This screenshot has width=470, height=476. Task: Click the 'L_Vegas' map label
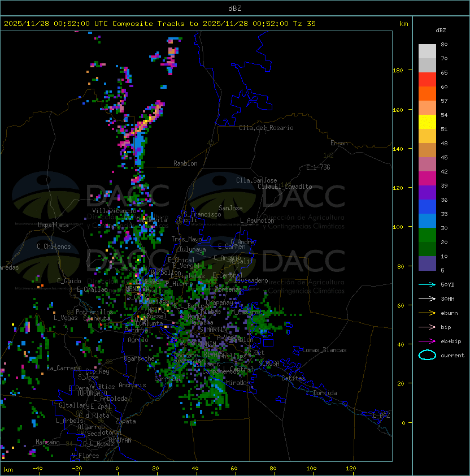click(66, 318)
